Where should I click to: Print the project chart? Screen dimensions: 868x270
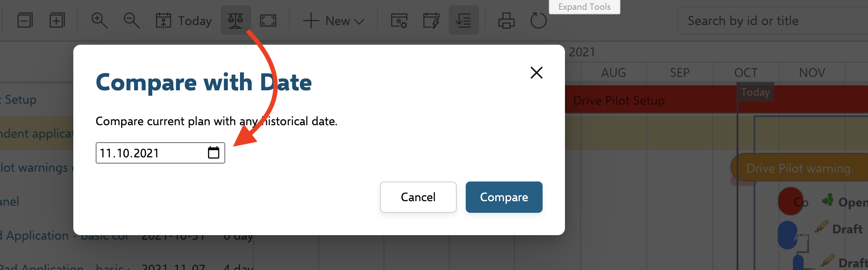pos(506,20)
